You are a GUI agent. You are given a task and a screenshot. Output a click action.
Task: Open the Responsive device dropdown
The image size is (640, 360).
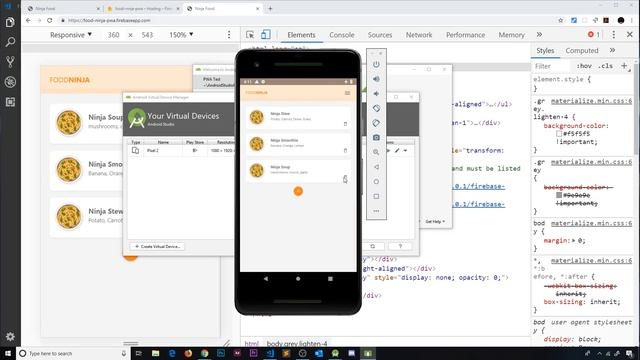point(71,35)
